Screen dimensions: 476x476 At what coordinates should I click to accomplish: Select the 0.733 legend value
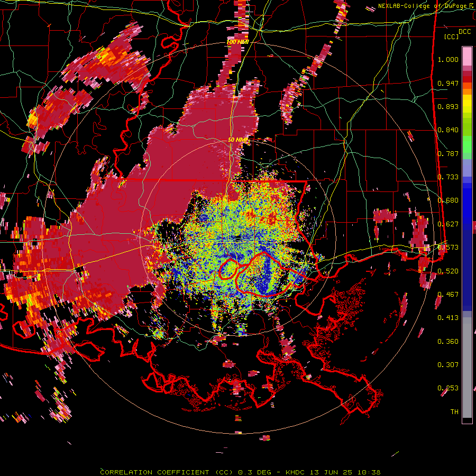click(x=448, y=177)
